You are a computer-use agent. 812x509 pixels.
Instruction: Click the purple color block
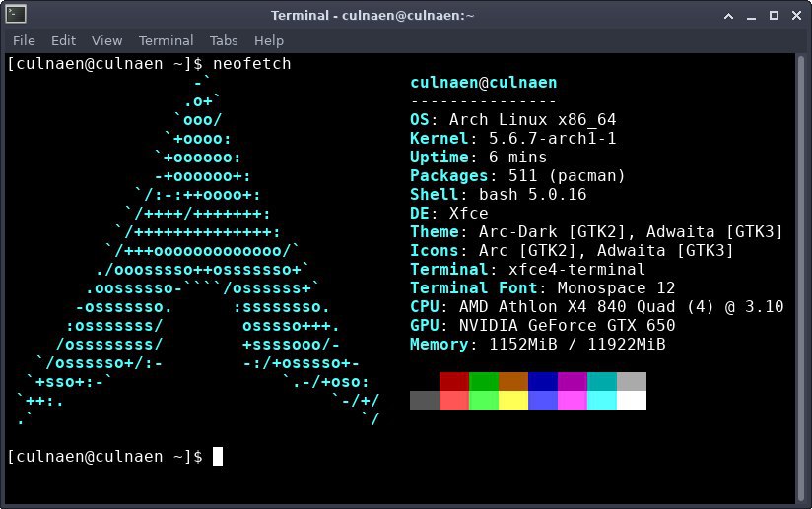point(573,381)
